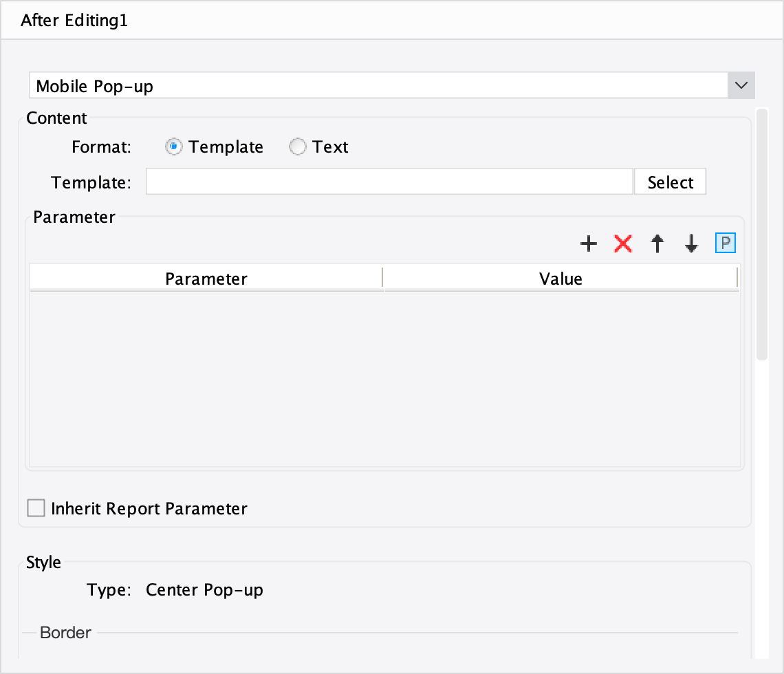Click the blue P parameter icon
784x674 pixels.
(x=725, y=243)
